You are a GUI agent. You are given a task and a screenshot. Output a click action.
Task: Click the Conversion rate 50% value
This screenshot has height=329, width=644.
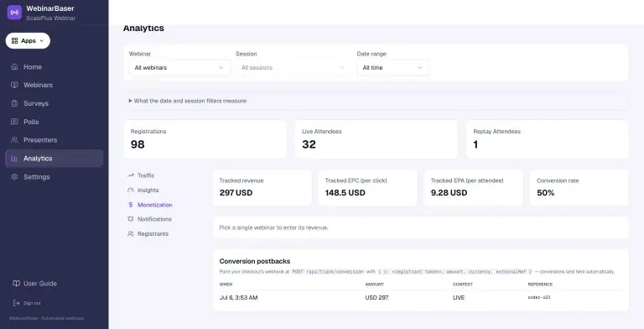coord(545,193)
